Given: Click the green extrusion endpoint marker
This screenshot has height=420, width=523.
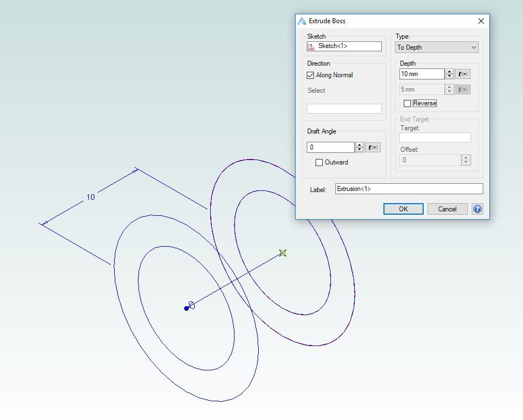Looking at the screenshot, I should [282, 253].
